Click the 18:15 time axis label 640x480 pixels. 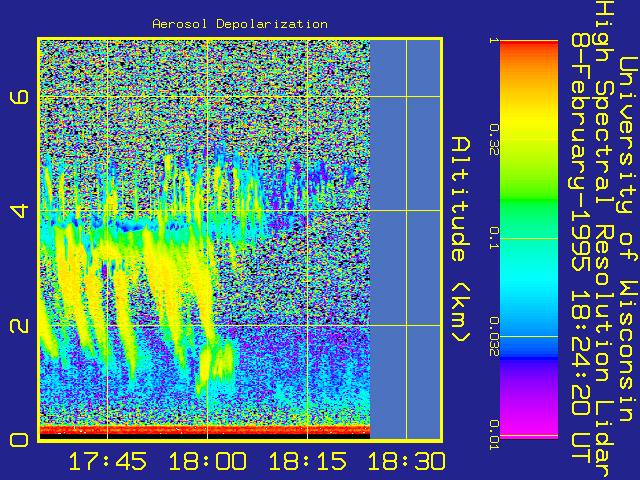click(307, 461)
